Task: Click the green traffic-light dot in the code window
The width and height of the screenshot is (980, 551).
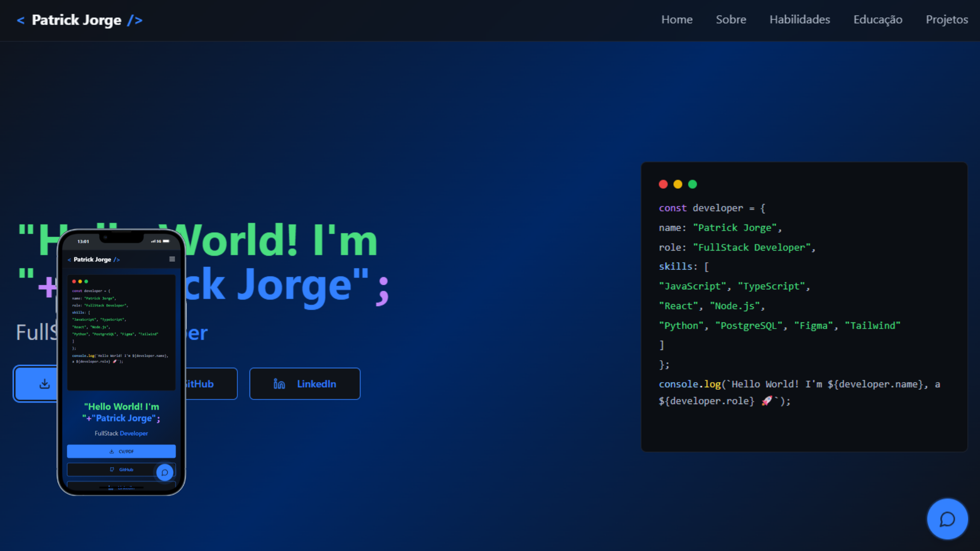Action: (692, 184)
